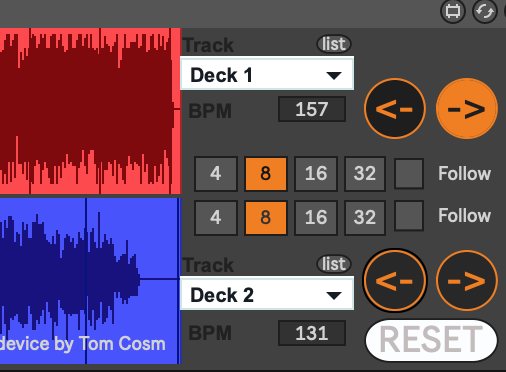This screenshot has width=506, height=372.
Task: Click the circular arrows refresh icon in header
Action: [x=485, y=11]
